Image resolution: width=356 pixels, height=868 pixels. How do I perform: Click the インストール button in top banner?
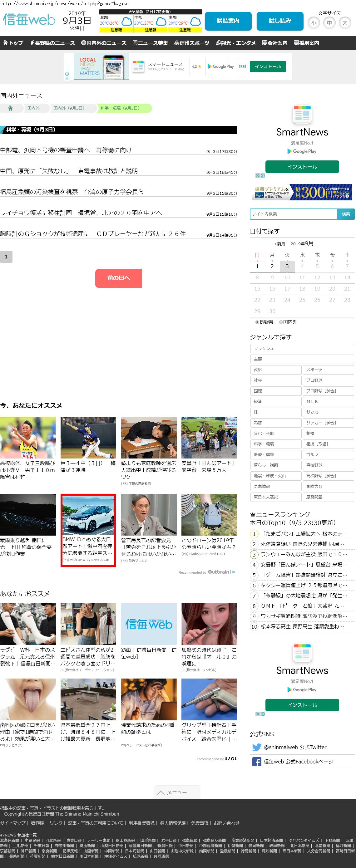(x=268, y=66)
